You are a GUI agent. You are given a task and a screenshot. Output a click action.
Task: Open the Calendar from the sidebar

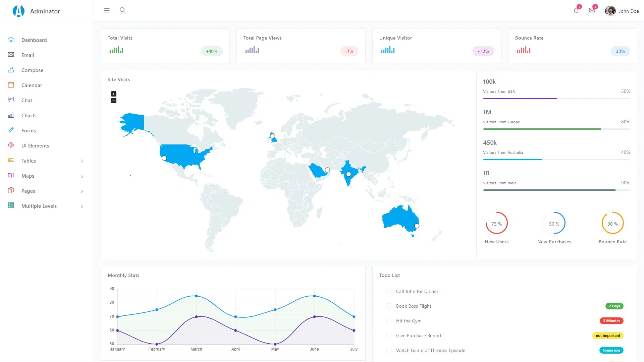(x=32, y=85)
